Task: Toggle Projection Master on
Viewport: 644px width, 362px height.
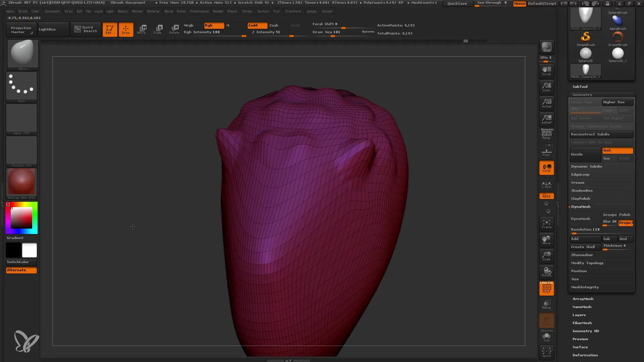Action: coord(21,29)
